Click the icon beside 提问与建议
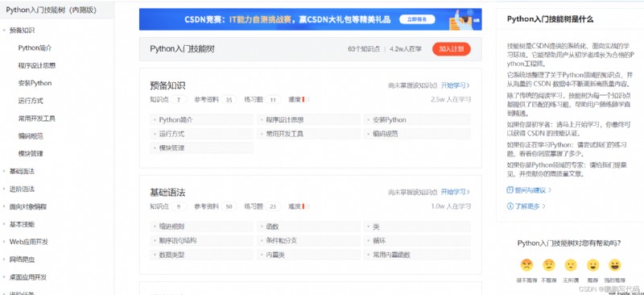Viewport: 644px width, 295px height. [510, 190]
